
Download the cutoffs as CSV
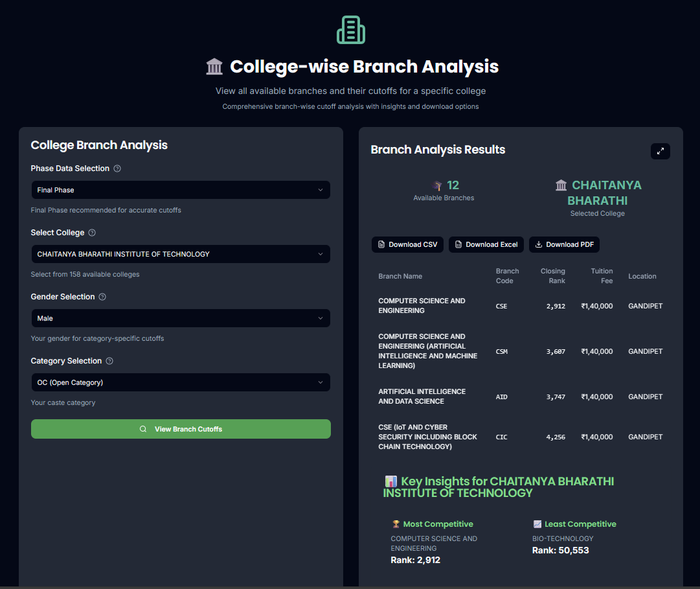(407, 244)
